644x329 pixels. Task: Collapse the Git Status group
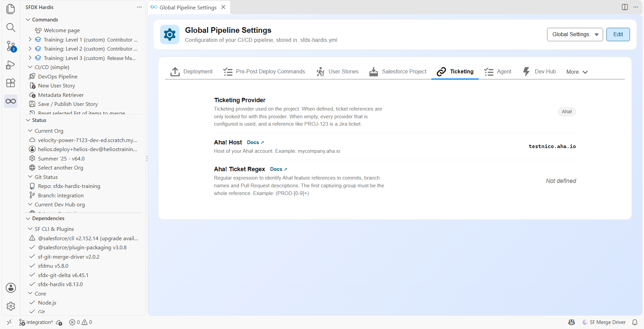point(30,177)
